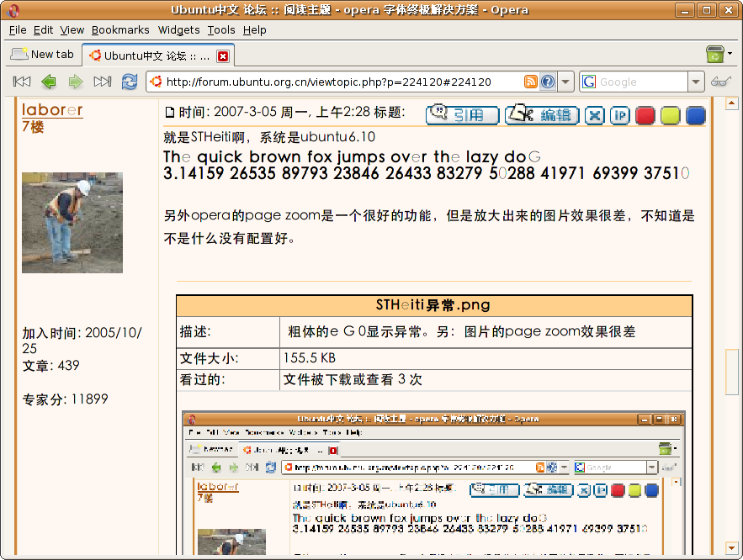
Task: Open the closed tabs trash can
Action: click(x=715, y=54)
